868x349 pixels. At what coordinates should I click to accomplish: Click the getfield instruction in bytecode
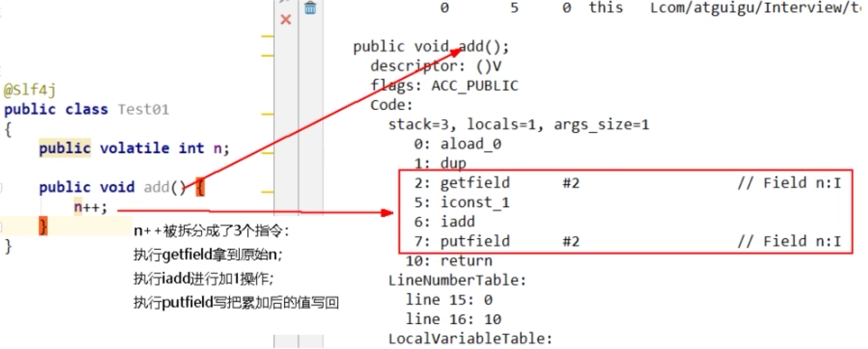click(474, 183)
